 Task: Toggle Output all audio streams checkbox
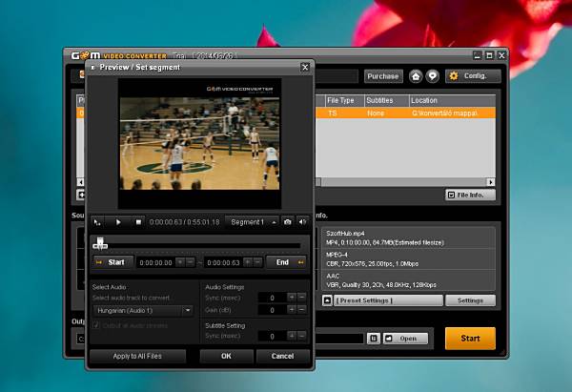(96, 325)
